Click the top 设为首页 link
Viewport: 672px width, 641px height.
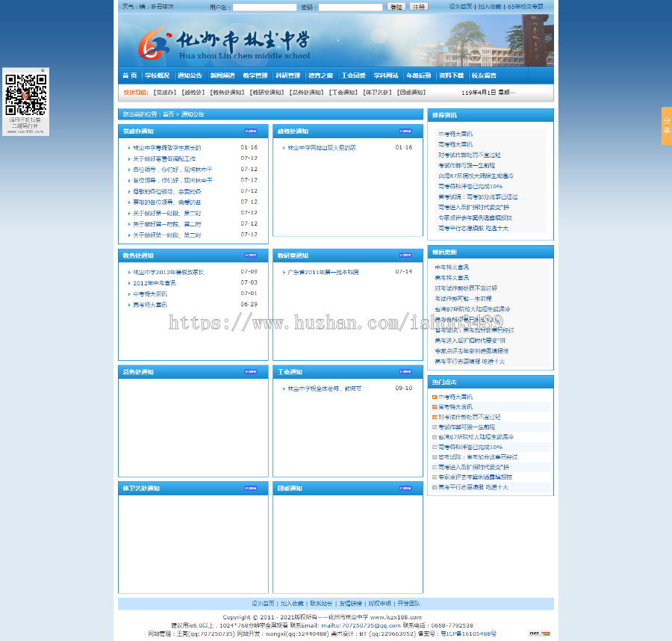tap(460, 7)
